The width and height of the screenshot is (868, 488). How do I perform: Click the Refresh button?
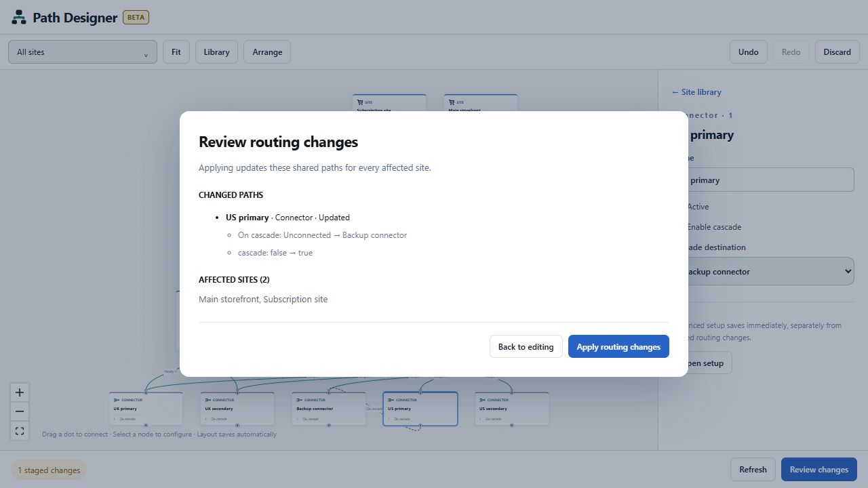click(753, 470)
